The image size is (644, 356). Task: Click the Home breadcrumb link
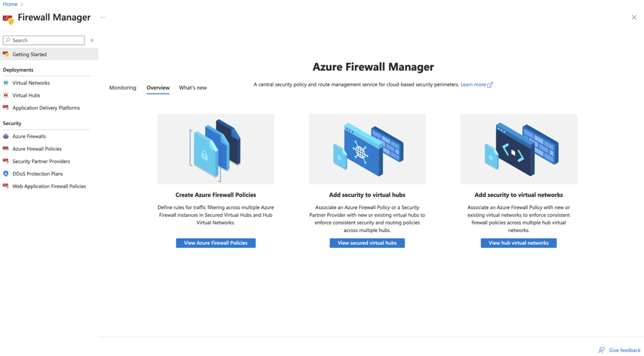pyautogui.click(x=10, y=4)
